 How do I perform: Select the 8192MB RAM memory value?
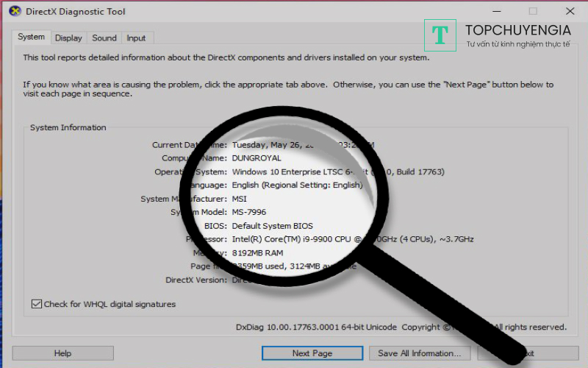tap(257, 252)
